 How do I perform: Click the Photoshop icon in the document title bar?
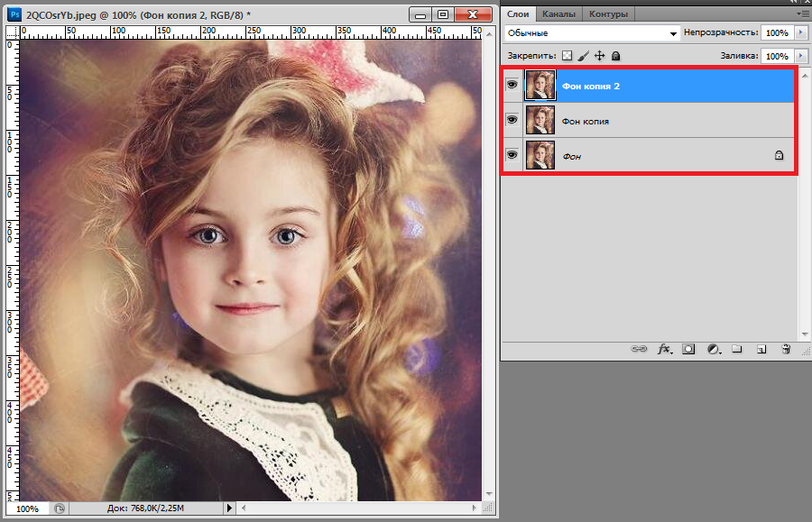pos(14,14)
